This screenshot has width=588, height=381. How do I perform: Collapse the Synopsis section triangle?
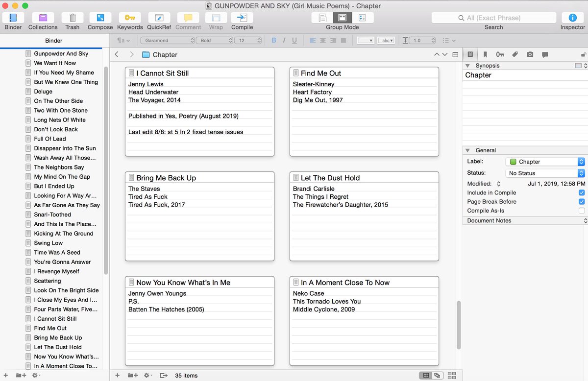coord(468,66)
